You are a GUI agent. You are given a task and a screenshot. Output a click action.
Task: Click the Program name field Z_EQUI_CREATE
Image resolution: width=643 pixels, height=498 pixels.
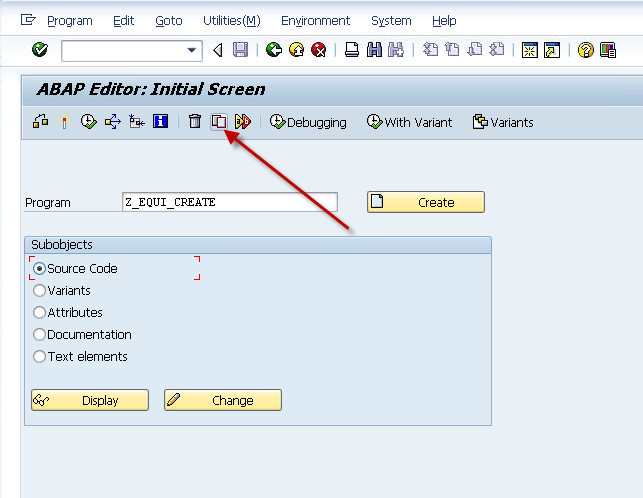point(230,202)
